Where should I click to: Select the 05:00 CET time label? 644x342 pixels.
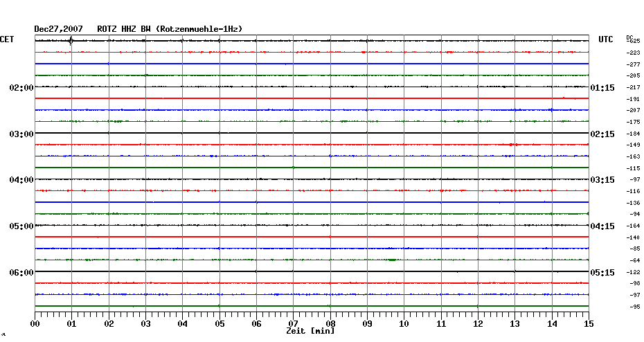tap(21, 226)
